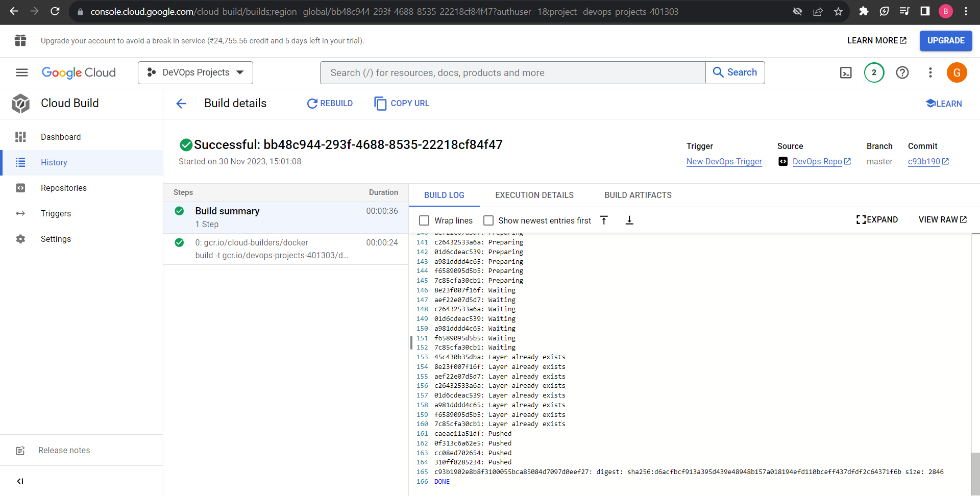Open the LEARN panel
This screenshot has height=496, width=980.
[944, 104]
